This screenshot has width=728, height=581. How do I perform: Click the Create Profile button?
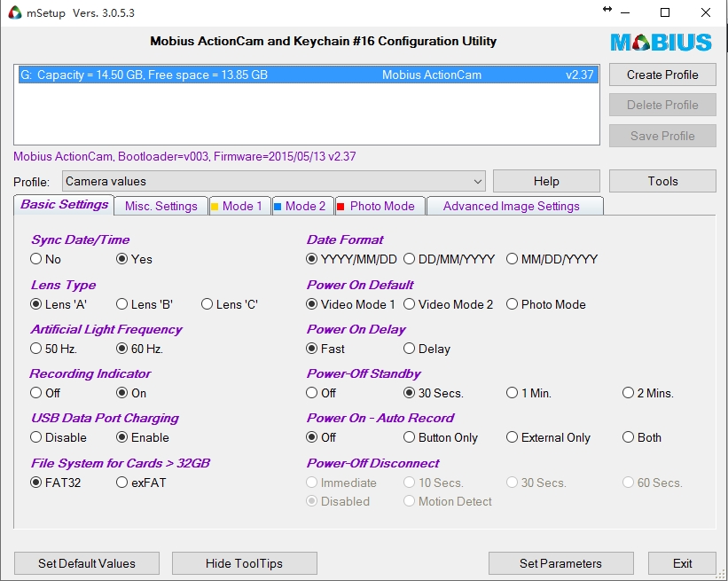662,75
